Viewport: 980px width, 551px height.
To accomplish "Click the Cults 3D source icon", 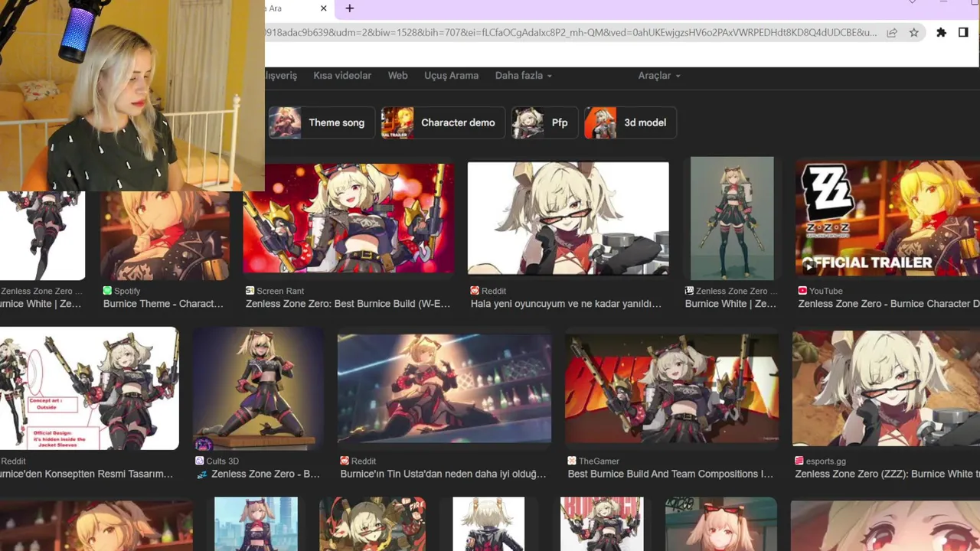I will pos(200,461).
